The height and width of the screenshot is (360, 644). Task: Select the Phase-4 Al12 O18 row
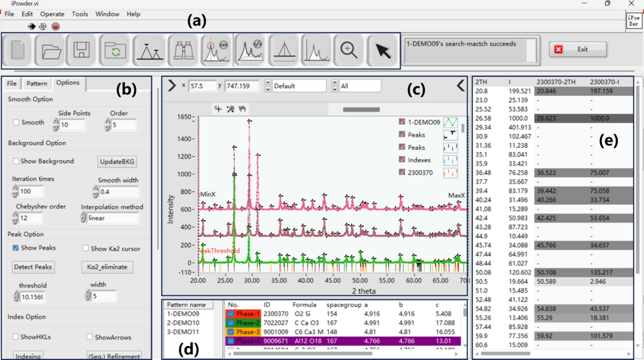pos(343,341)
